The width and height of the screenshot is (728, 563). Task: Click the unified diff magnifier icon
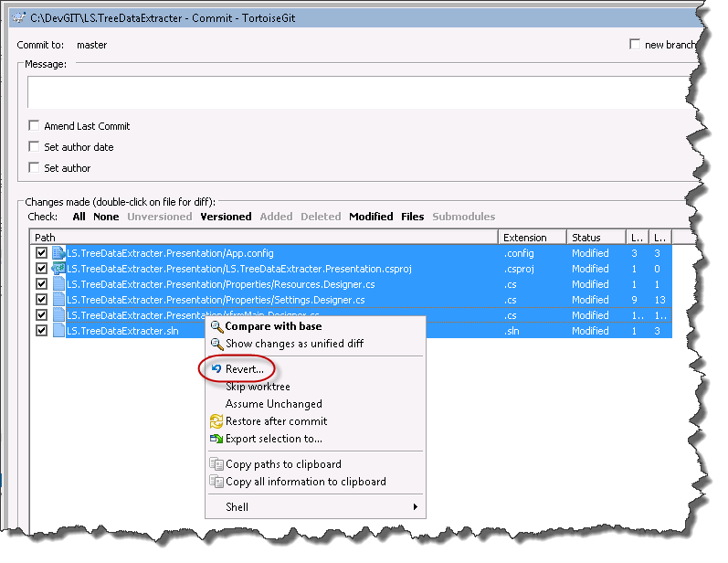click(216, 344)
